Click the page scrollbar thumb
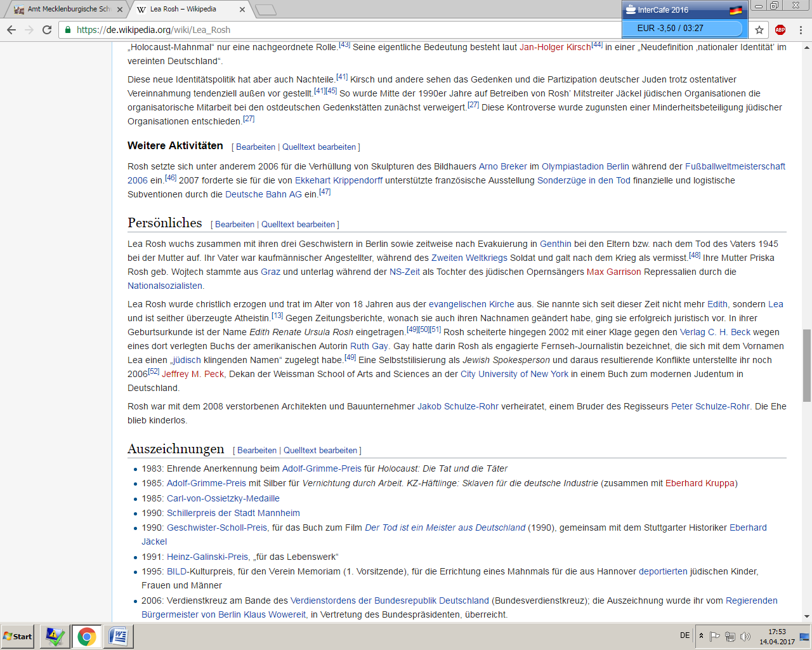 point(806,366)
